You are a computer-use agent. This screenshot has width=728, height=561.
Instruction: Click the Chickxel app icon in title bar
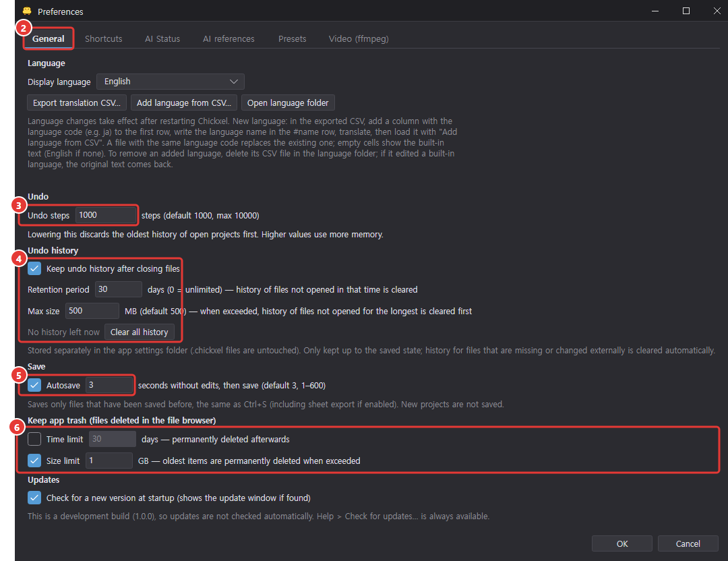27,11
